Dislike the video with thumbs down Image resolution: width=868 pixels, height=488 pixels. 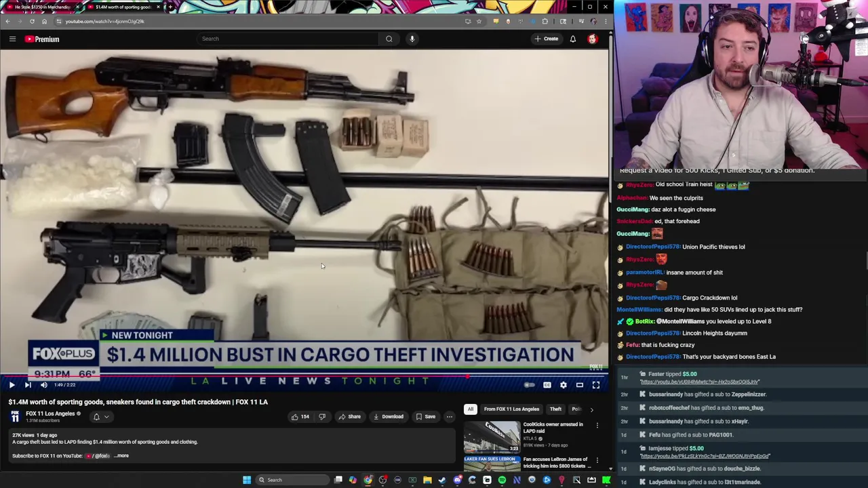tap(322, 417)
